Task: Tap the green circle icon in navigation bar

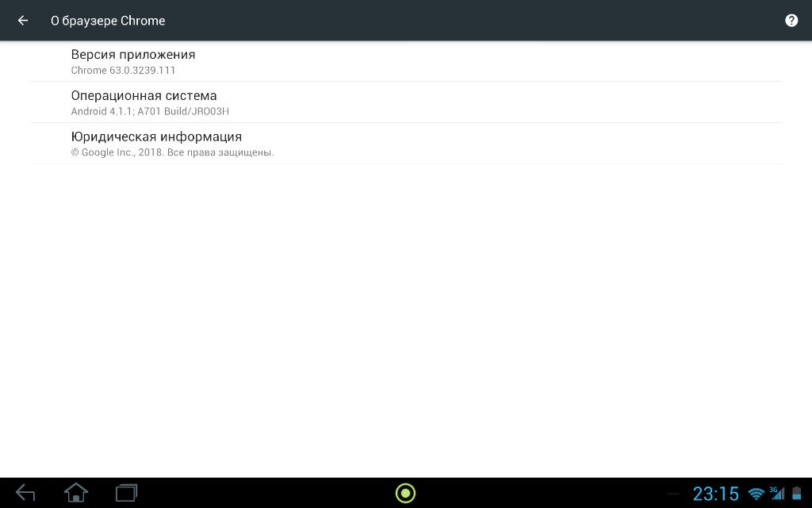Action: pos(405,493)
